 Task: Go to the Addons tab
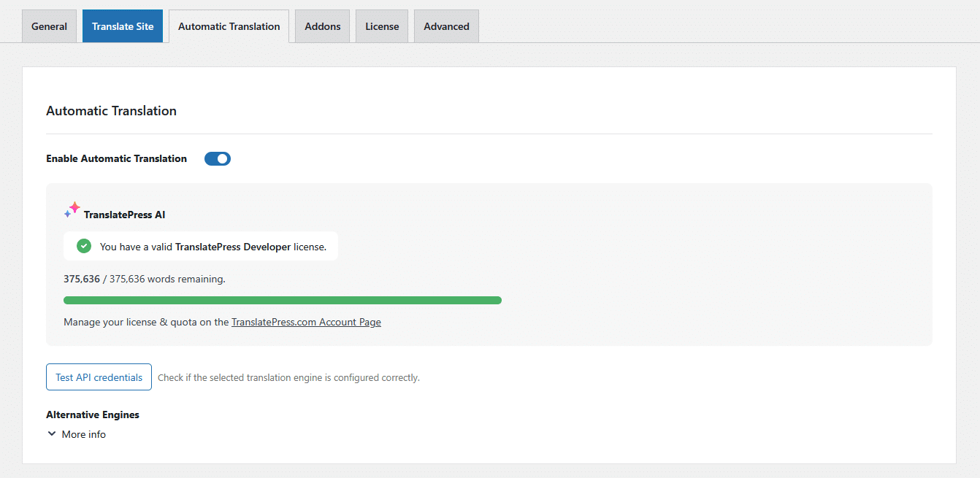click(x=323, y=26)
